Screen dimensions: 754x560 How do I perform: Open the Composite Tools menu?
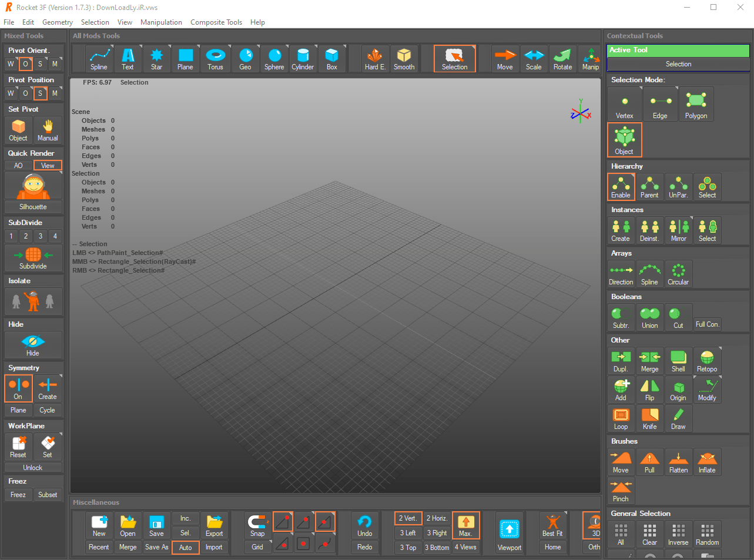(216, 22)
